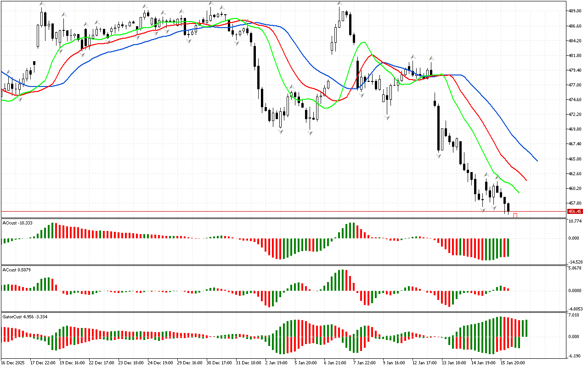Select the AOcust indicator label
Image resolution: width=588 pixels, height=368 pixels.
point(17,223)
